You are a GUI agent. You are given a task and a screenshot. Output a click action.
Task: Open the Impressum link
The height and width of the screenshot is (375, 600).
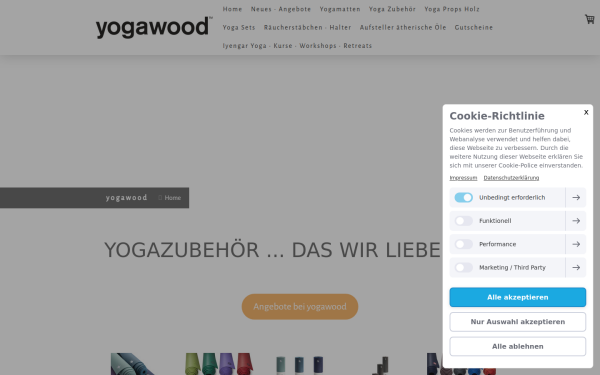point(463,178)
